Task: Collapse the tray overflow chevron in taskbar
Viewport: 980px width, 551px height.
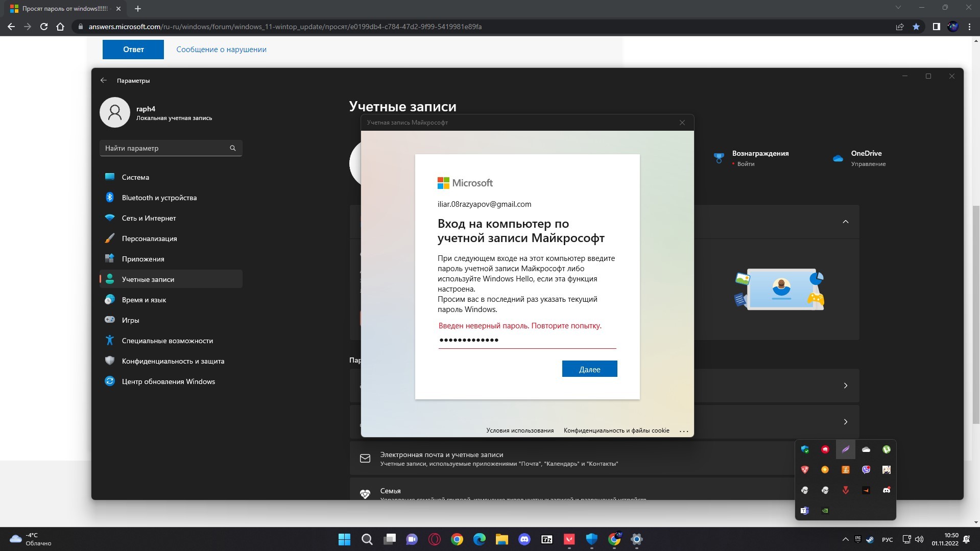Action: (x=845, y=539)
